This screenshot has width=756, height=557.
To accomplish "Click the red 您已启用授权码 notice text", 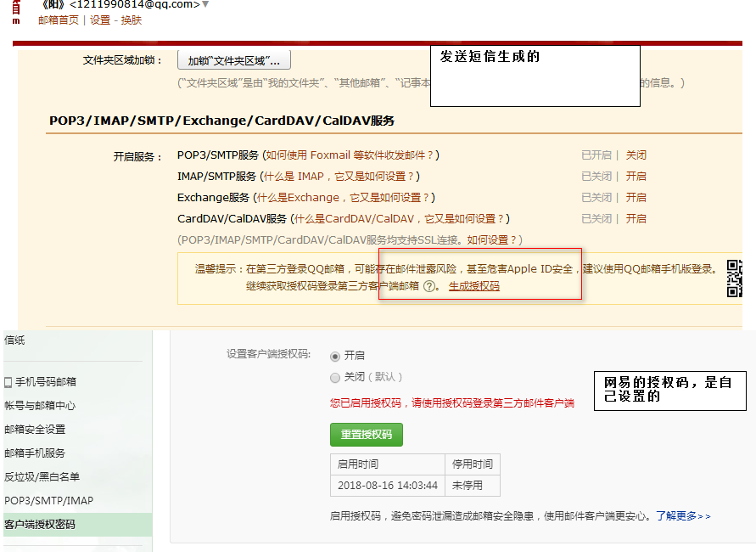I will (452, 403).
